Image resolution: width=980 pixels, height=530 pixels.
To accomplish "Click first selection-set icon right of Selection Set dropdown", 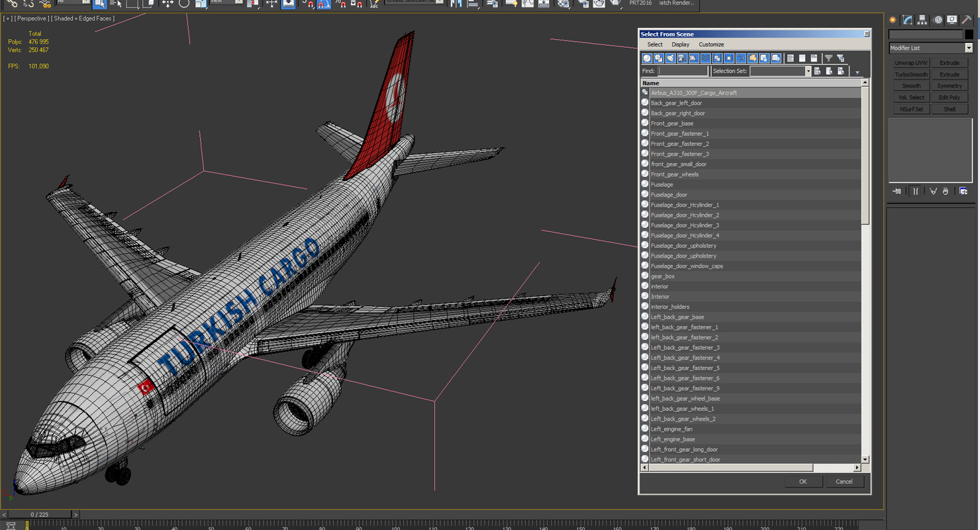I will (818, 71).
